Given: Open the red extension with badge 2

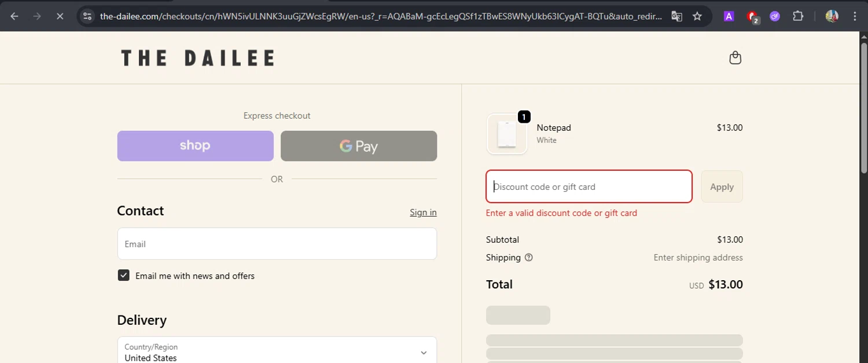Looking at the screenshot, I should [752, 17].
